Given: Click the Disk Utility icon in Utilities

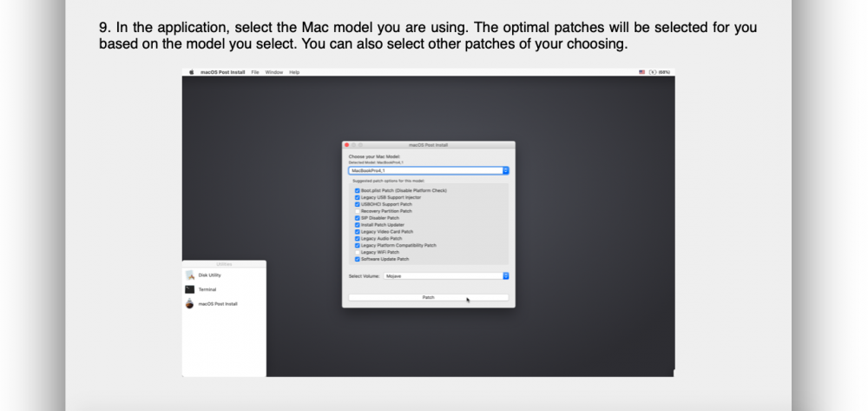Looking at the screenshot, I should point(190,275).
